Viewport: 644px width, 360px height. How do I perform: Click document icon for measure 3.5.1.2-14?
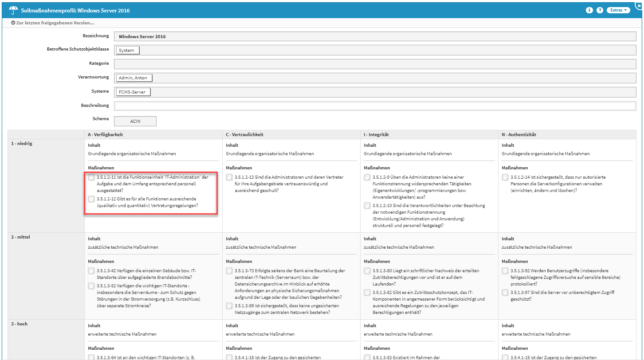505,177
